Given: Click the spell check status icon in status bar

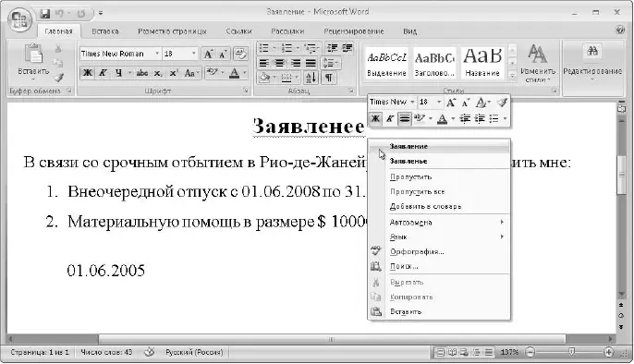Looking at the screenshot, I should [x=149, y=352].
